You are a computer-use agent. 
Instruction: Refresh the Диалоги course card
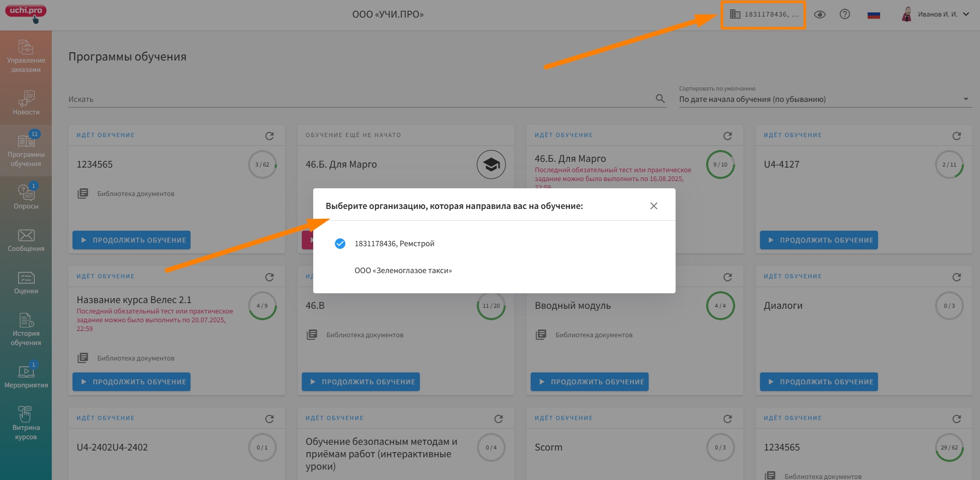pos(956,277)
